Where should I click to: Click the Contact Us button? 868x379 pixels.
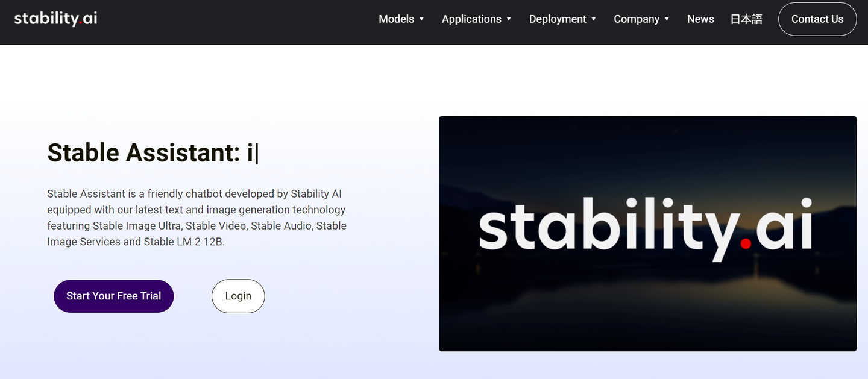tap(817, 19)
